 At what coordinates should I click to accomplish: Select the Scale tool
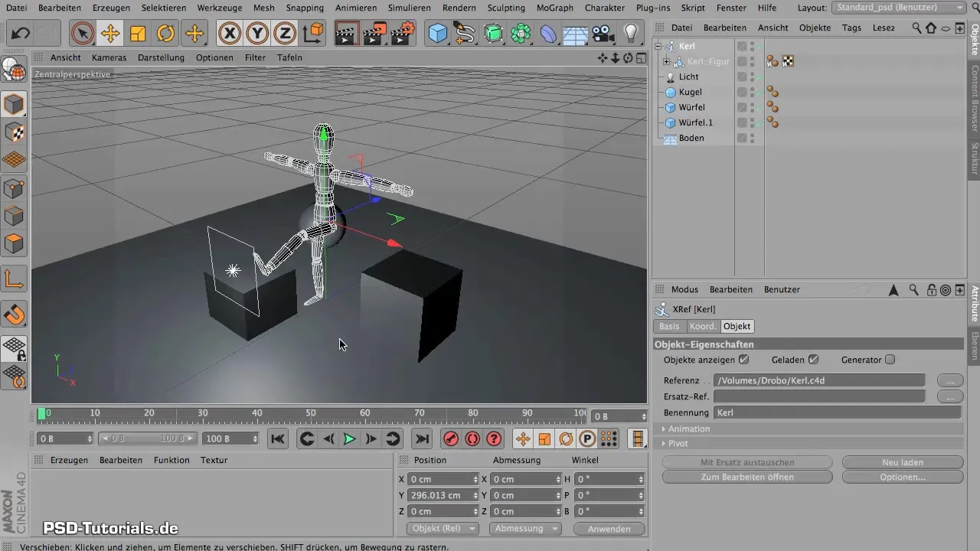[138, 34]
